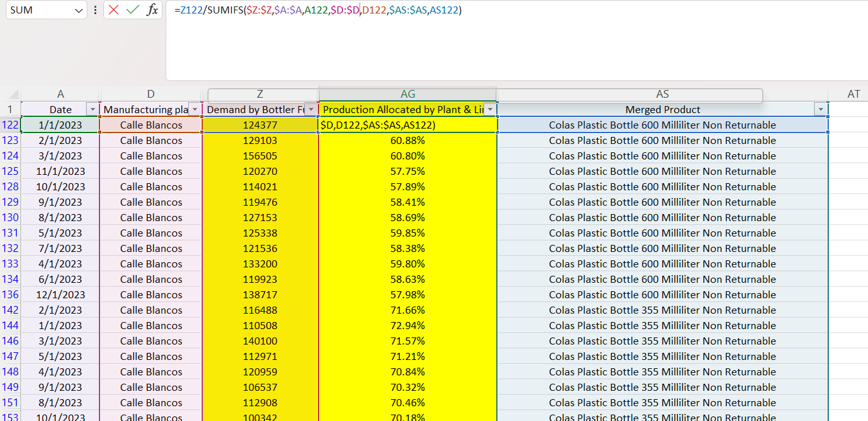Select column AS header
The width and height of the screenshot is (868, 421).
[x=663, y=94]
